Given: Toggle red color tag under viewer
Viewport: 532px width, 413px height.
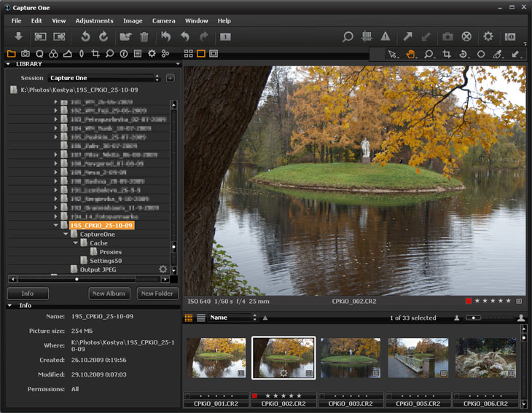Looking at the screenshot, I should (469, 301).
